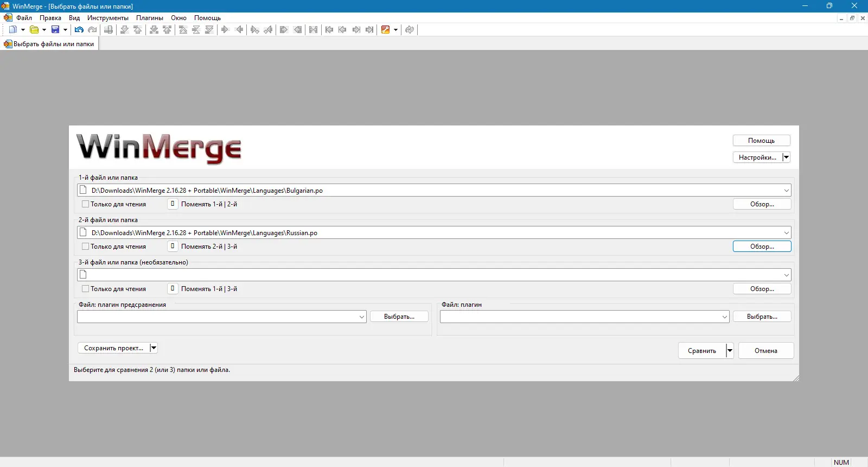Expand the New document toolbar dropdown arrow
868x467 pixels.
coord(23,30)
